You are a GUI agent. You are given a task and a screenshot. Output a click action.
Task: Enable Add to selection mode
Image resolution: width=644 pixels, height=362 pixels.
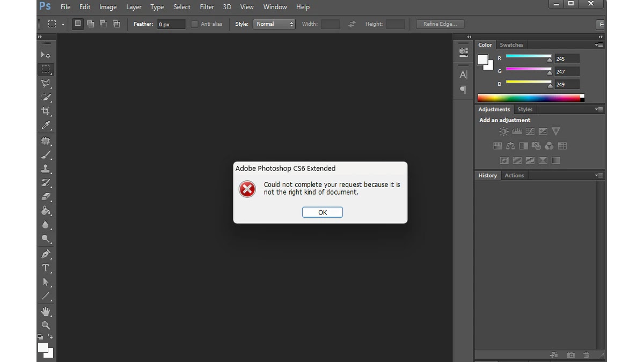(x=90, y=24)
